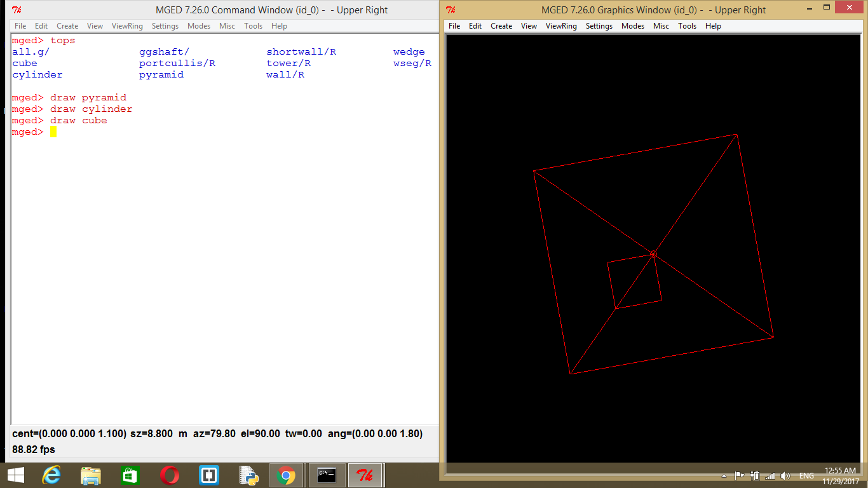
Task: Open the View menu in the Graphics Window
Action: click(x=529, y=26)
